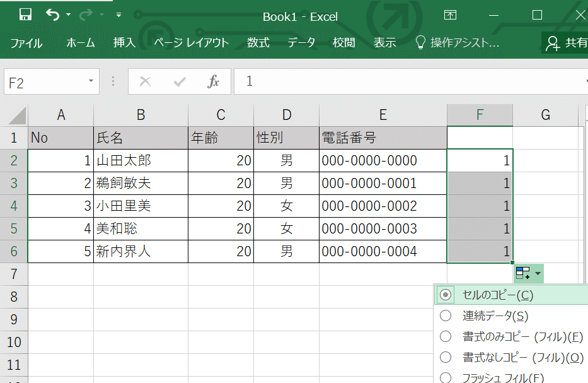Screen dimensions: 588x383
Task: Select column A header
Action: click(x=61, y=115)
